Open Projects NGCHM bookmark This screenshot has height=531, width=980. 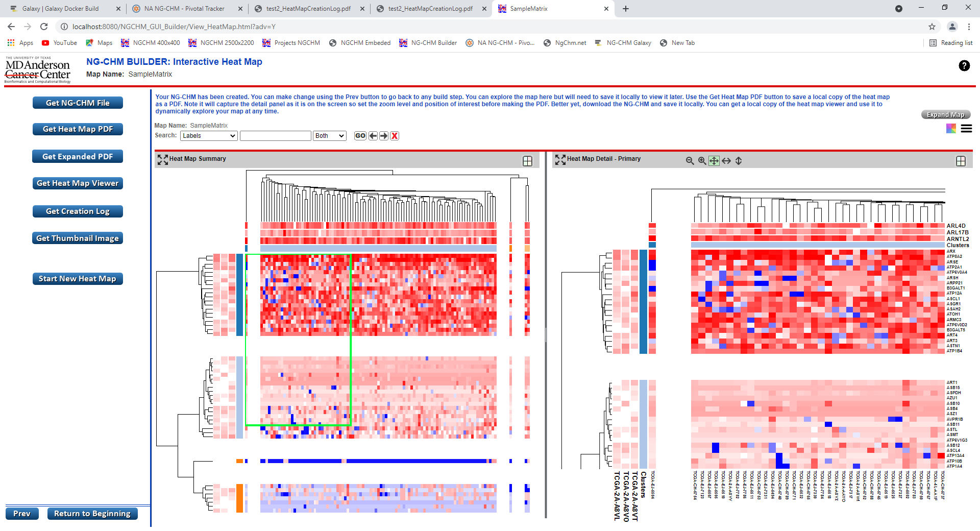(x=291, y=43)
